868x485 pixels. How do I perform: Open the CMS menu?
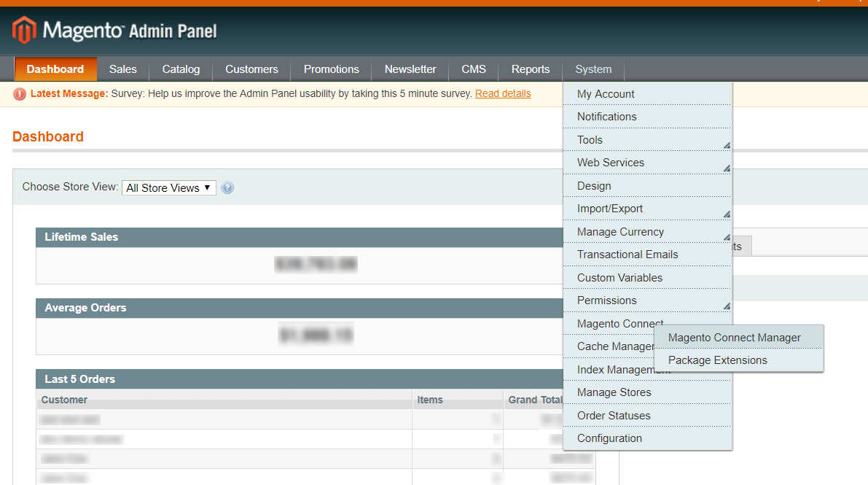pyautogui.click(x=474, y=69)
